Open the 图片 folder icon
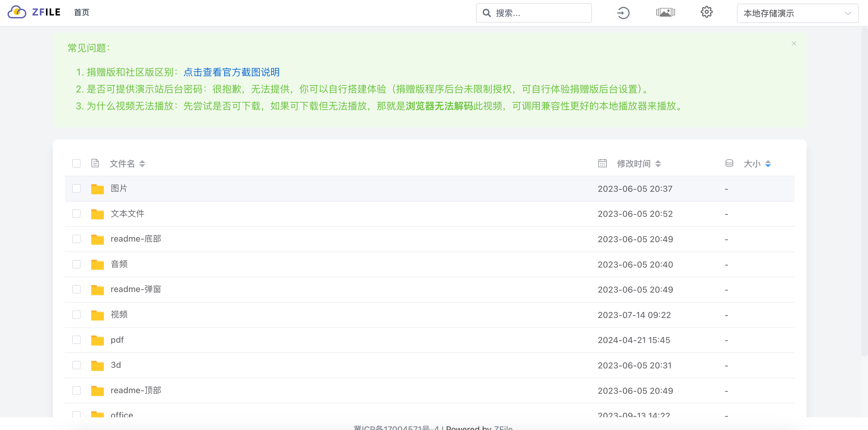Viewport: 868px width, 430px height. click(x=97, y=189)
